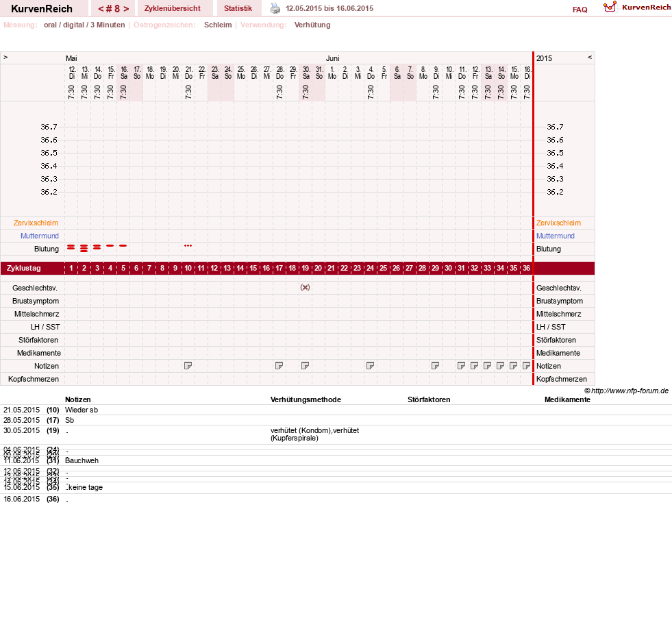672x642 pixels.
Task: Click the 'oral / digital / 3 Minuten' setting
Action: point(84,25)
